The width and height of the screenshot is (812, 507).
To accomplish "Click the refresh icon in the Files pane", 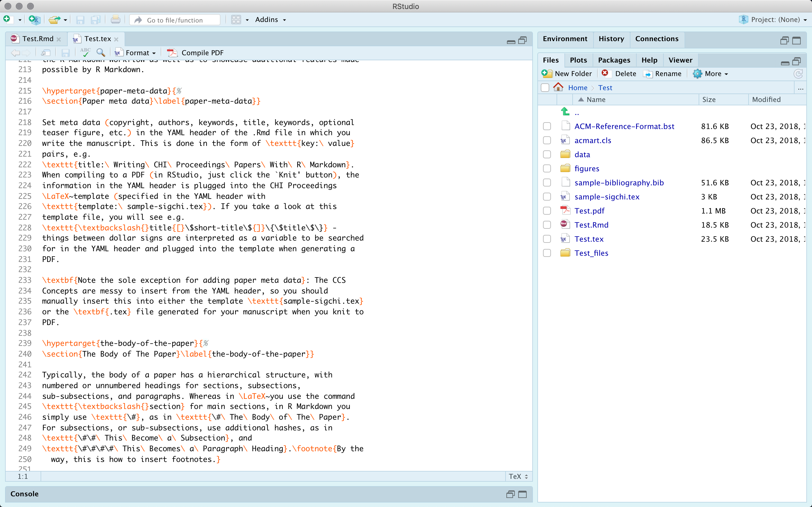I will tap(798, 74).
